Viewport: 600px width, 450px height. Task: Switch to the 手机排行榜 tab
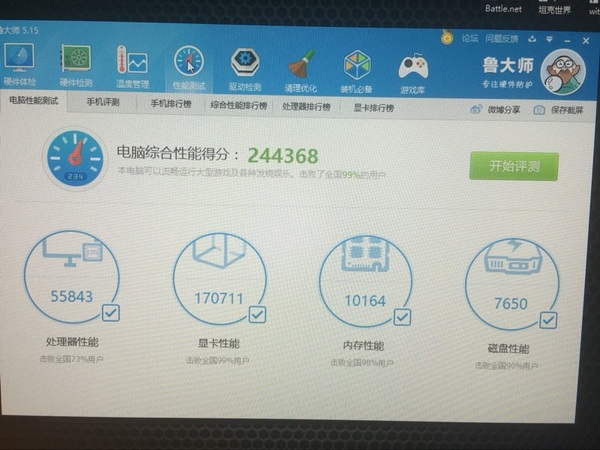pyautogui.click(x=171, y=104)
